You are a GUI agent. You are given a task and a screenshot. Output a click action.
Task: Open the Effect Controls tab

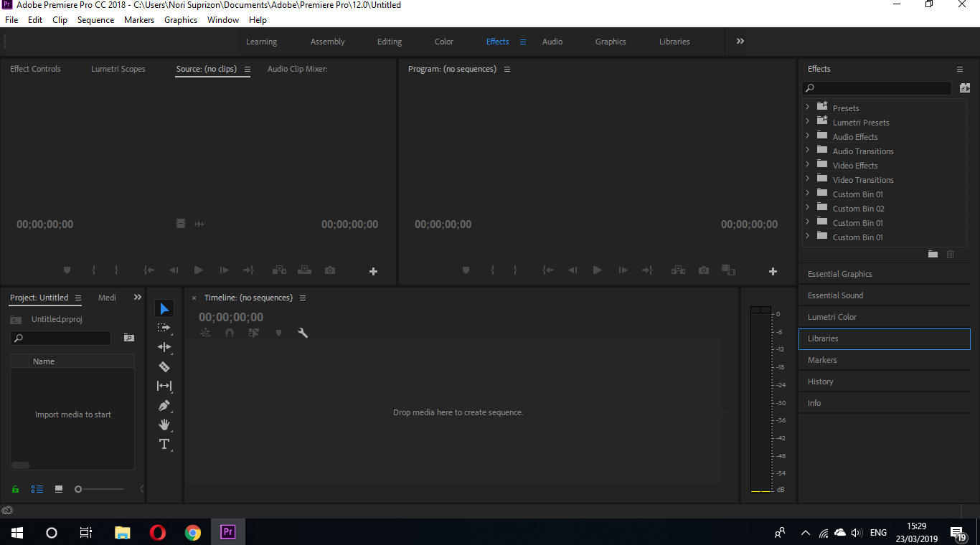coord(35,69)
